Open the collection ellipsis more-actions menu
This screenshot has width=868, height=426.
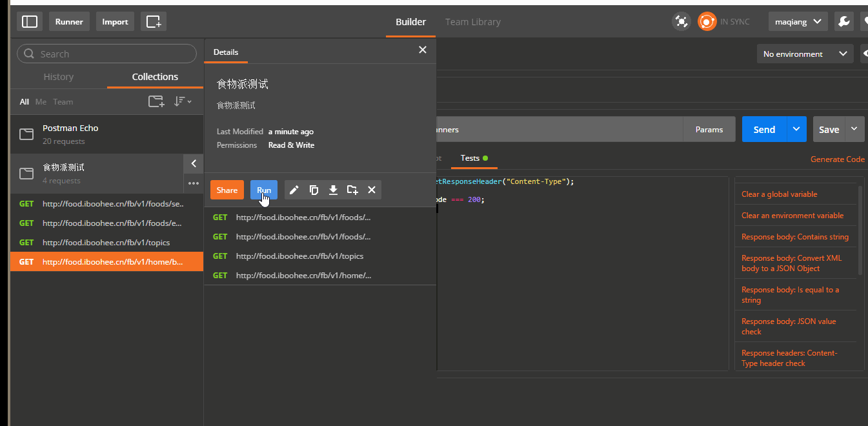pyautogui.click(x=194, y=183)
